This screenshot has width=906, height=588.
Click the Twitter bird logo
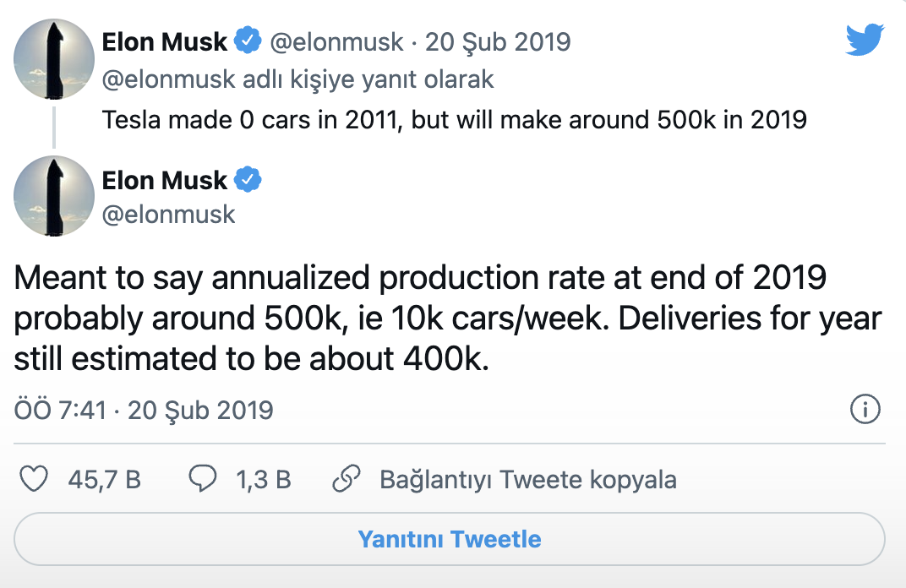865,41
